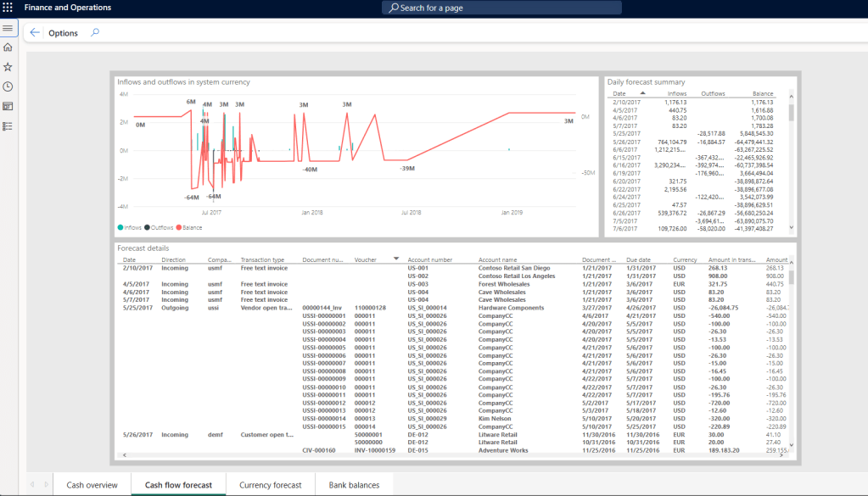Toggle the Balance legend item in chart
Screen dimensions: 868x496
tap(189, 227)
